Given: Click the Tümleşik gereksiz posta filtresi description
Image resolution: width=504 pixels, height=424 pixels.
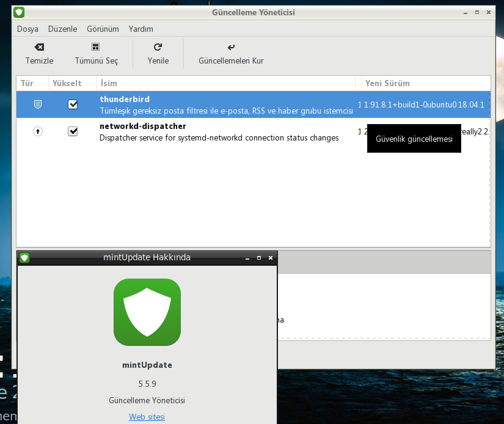Looking at the screenshot, I should click(226, 111).
